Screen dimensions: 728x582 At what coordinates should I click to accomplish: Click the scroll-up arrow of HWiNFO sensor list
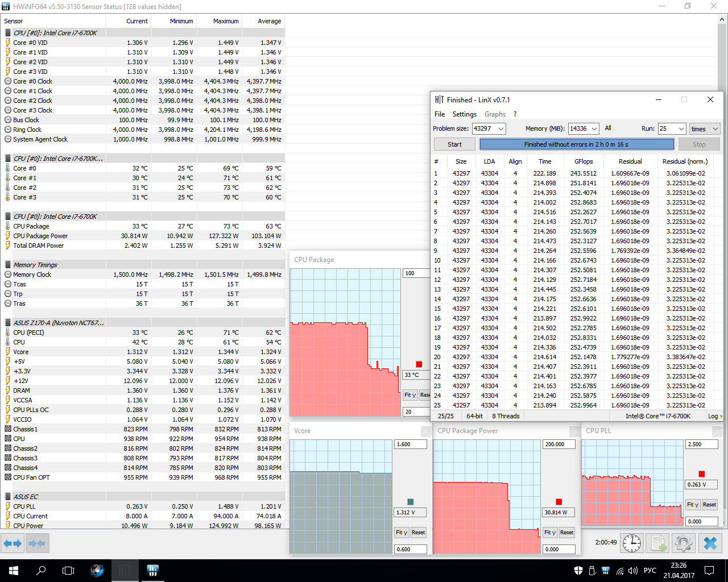(x=722, y=20)
